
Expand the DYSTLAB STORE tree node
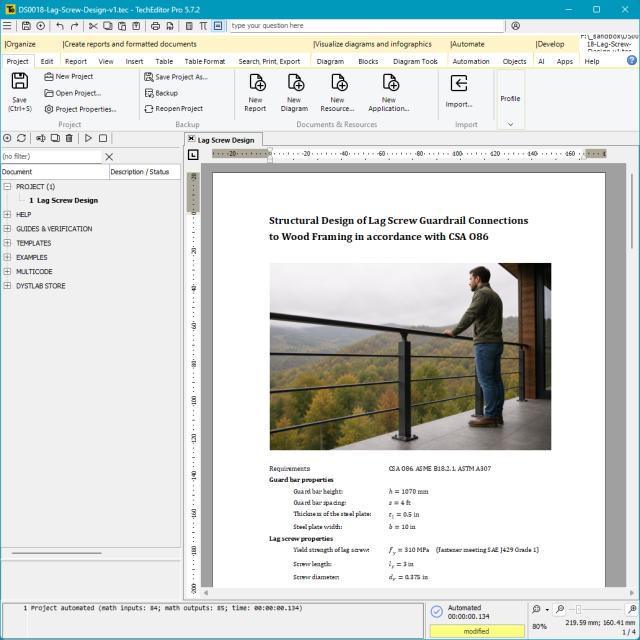(x=7, y=286)
